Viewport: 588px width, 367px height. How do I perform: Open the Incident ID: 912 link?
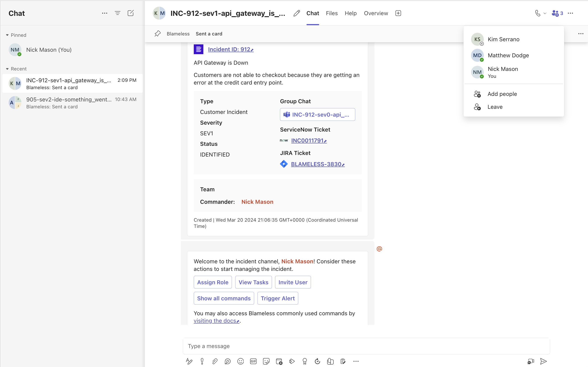pos(231,49)
